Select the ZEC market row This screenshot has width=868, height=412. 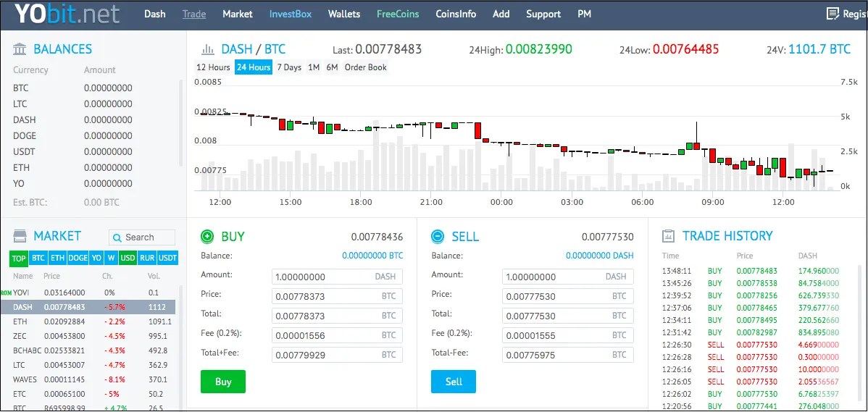(x=93, y=336)
